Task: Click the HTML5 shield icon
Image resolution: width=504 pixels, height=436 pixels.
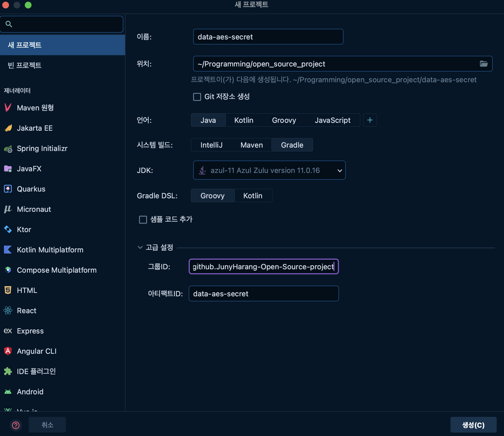Action: click(x=8, y=290)
